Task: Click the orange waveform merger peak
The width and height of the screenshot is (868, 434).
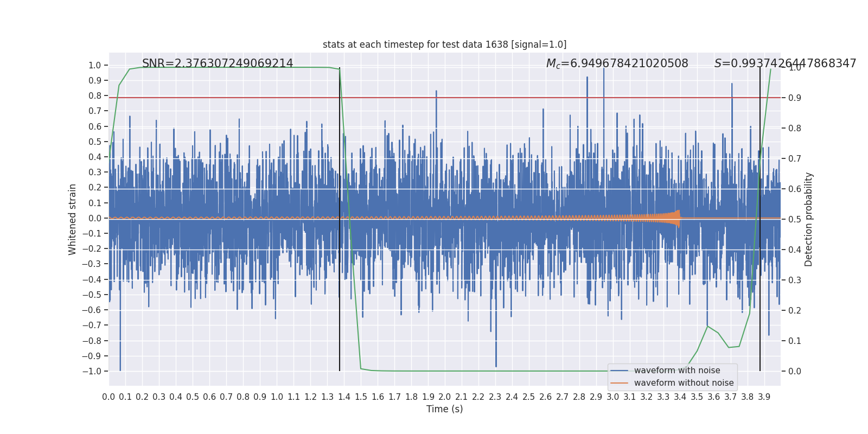Action: point(678,219)
